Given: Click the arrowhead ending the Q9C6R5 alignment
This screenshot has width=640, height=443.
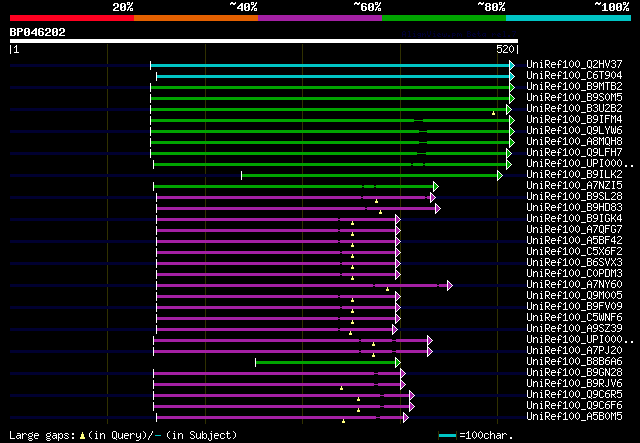Looking at the screenshot, I should click(x=412, y=396).
